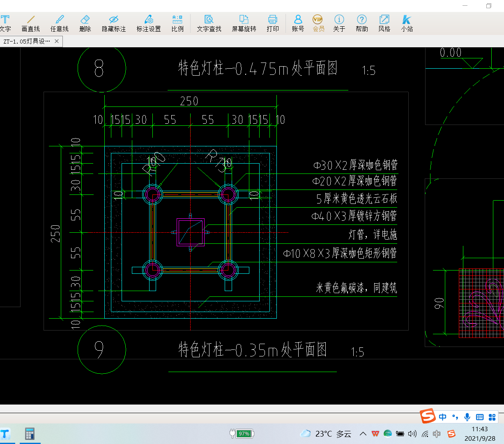Open the 风格 style options
The height and width of the screenshot is (444, 504).
[384, 23]
